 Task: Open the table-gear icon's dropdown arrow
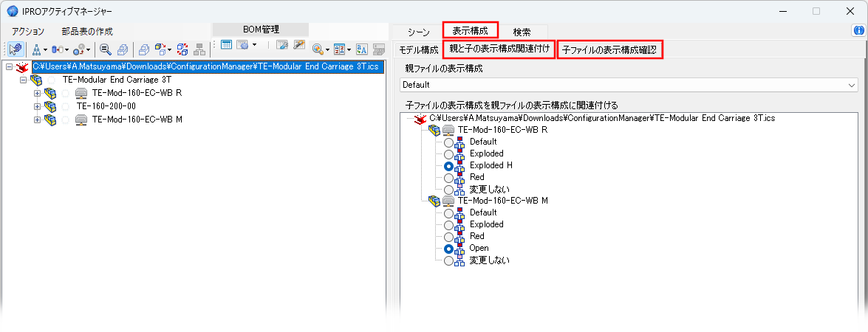254,45
